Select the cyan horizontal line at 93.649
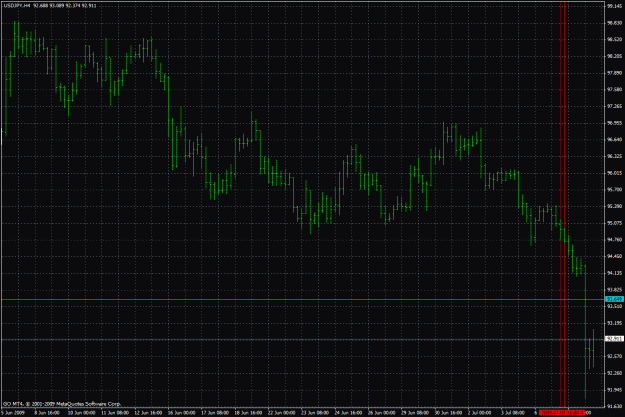The image size is (625, 417). click(303, 299)
